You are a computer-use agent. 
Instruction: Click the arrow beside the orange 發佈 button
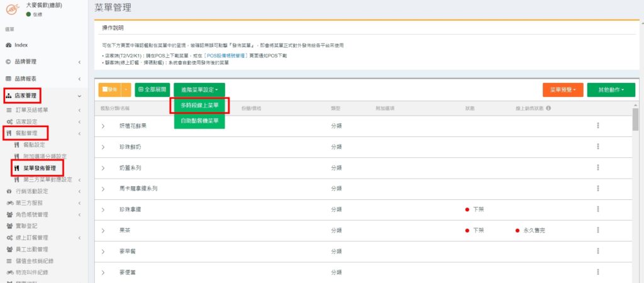pyautogui.click(x=126, y=90)
